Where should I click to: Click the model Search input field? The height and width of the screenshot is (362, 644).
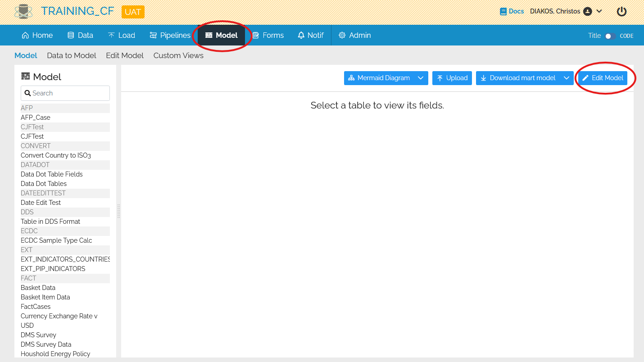pos(65,93)
